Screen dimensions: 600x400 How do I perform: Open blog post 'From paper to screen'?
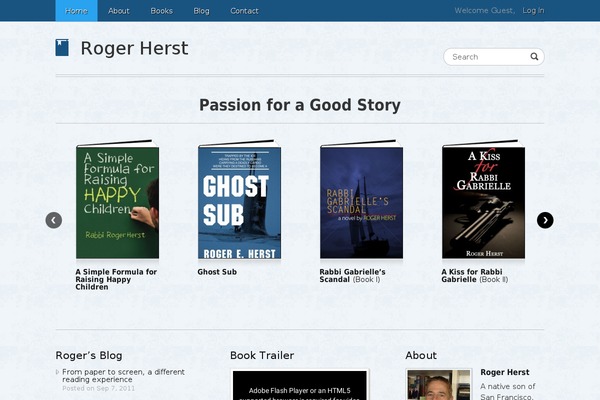point(123,376)
